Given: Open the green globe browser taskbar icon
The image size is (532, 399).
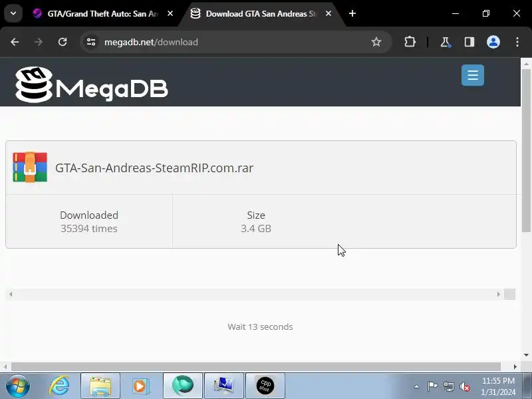Looking at the screenshot, I should point(182,386).
